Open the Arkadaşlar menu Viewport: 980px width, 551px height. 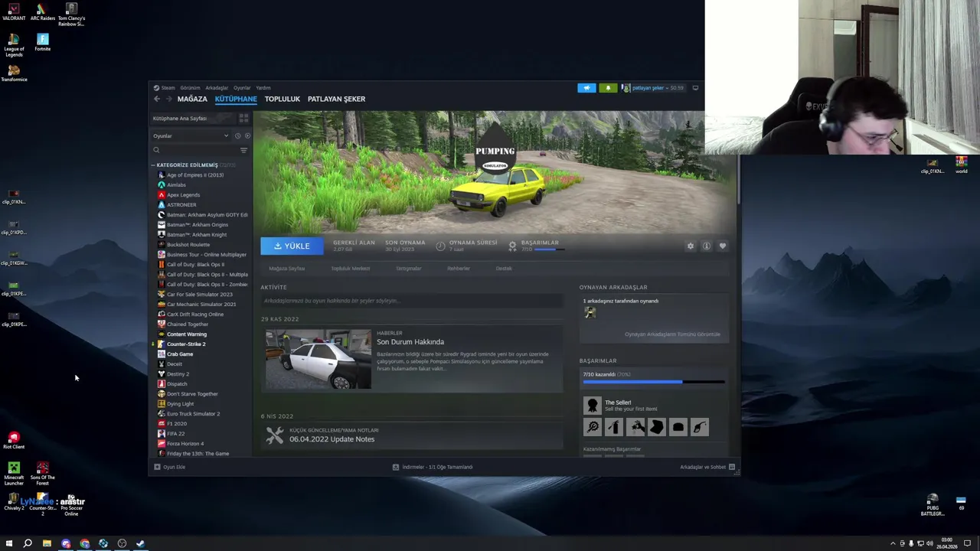(x=217, y=88)
